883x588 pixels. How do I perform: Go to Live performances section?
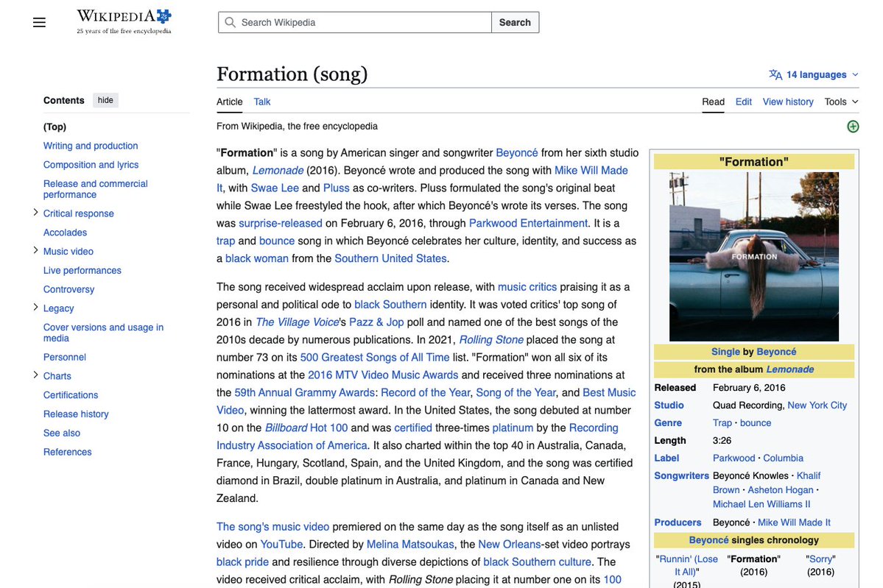(x=82, y=271)
